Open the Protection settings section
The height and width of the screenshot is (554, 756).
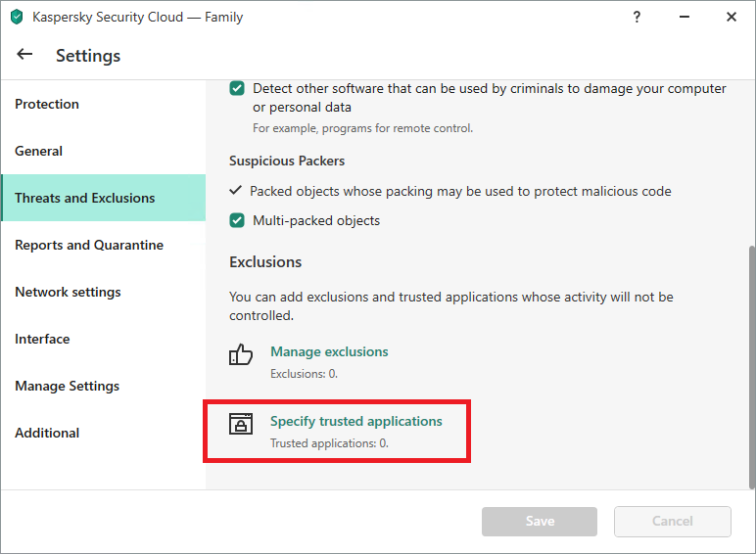coord(47,104)
